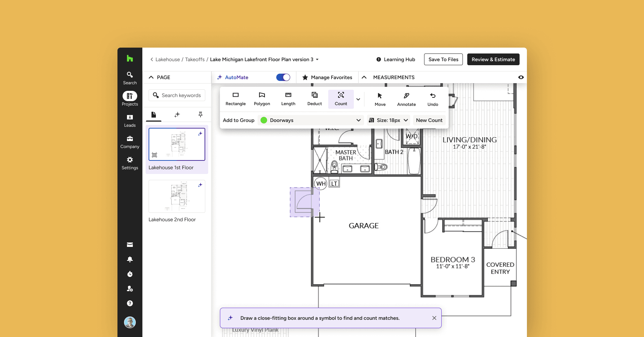Screen dimensions: 644x337
Task: Expand Count tool options chevron
Action: coord(358,99)
